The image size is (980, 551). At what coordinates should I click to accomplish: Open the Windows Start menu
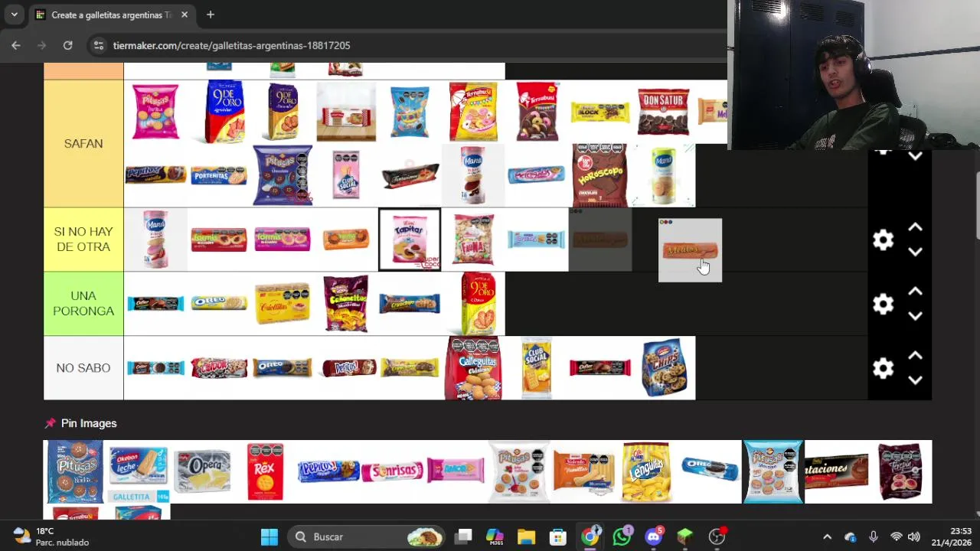(269, 536)
